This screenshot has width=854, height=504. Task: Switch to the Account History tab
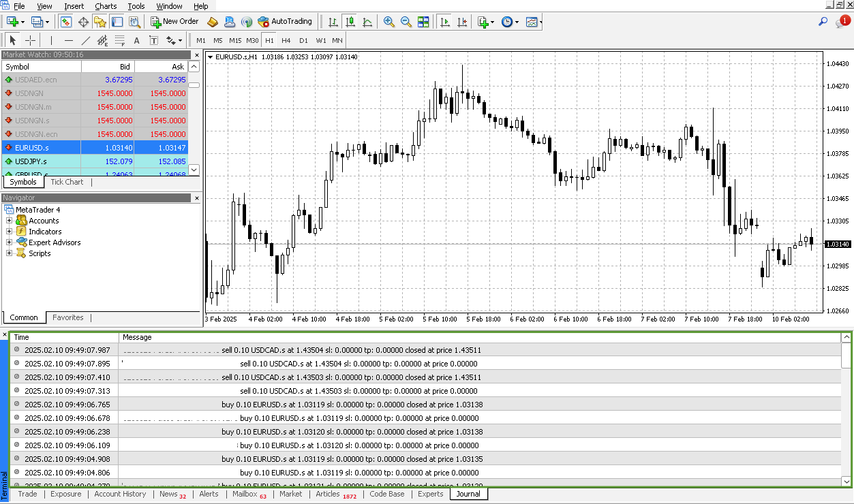pyautogui.click(x=120, y=494)
